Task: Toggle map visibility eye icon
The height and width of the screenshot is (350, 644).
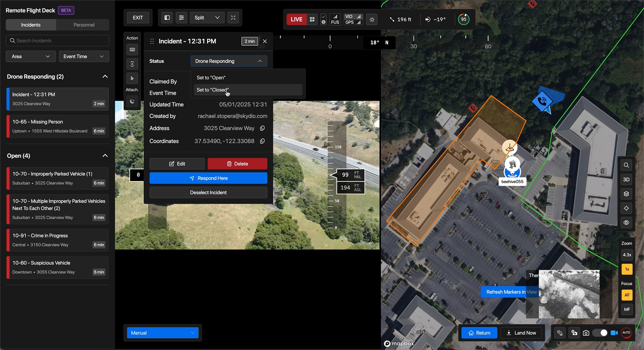Action: click(x=626, y=223)
